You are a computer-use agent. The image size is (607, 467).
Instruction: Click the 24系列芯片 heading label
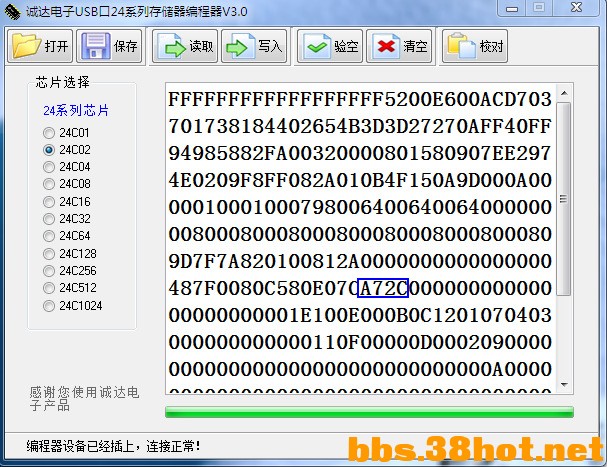pyautogui.click(x=76, y=111)
